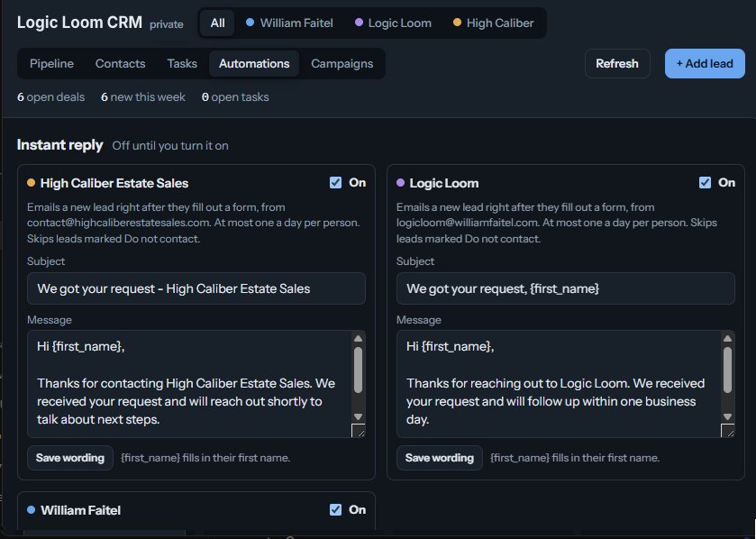This screenshot has width=756, height=539.
Task: Click the up arrow in High Caliber message scrollbar
Action: pyautogui.click(x=358, y=338)
